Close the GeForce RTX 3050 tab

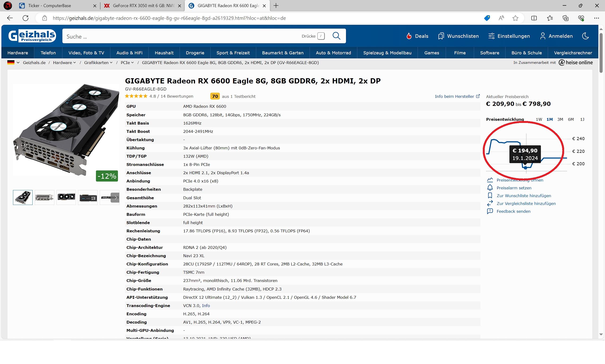coord(179,6)
